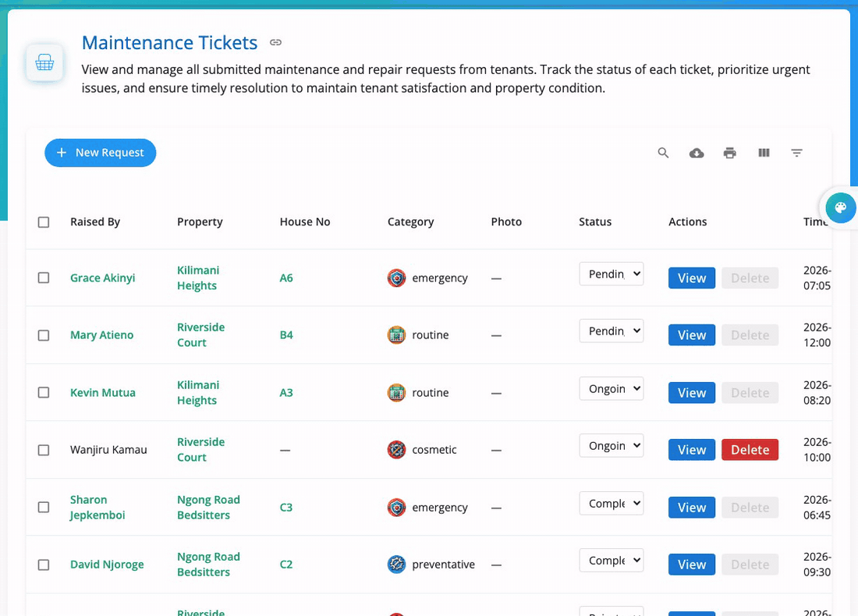Open the view columns icon
Viewport: 858px width, 616px height.
(764, 153)
